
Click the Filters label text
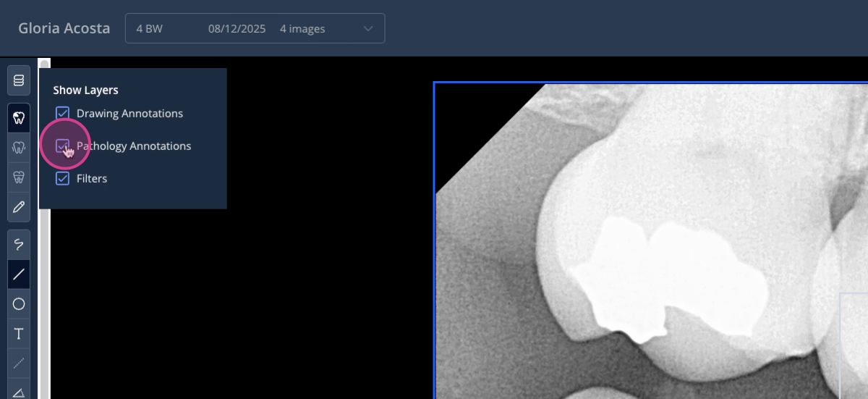[92, 178]
